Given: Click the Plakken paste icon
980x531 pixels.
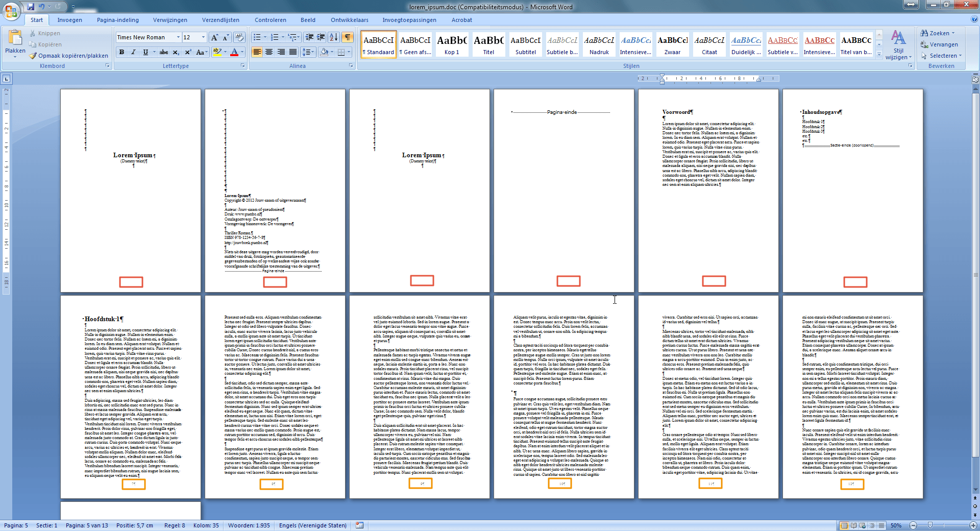Looking at the screenshot, I should [15, 37].
